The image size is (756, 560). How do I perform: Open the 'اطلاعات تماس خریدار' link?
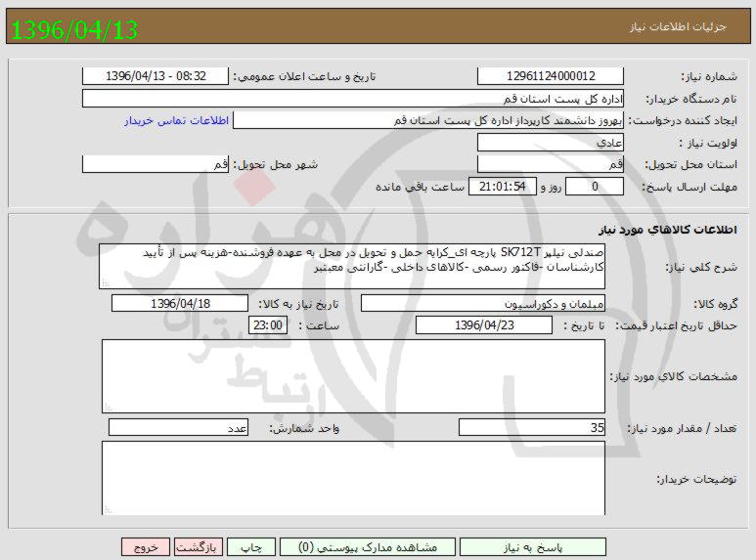coord(176,120)
